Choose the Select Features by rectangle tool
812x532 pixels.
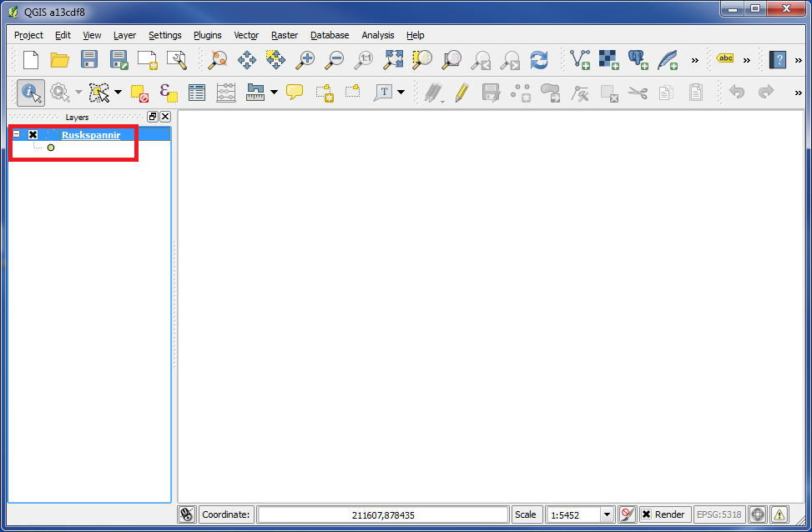pos(99,93)
